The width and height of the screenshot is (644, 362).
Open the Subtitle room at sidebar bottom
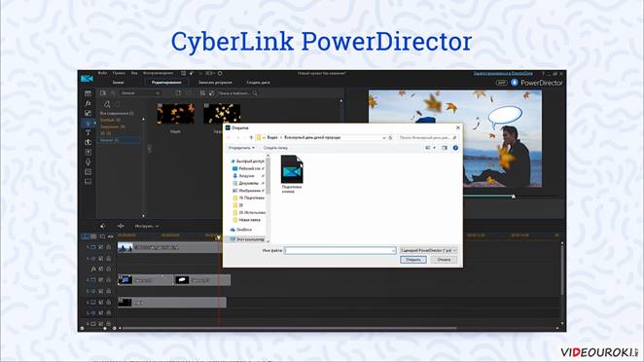click(88, 182)
